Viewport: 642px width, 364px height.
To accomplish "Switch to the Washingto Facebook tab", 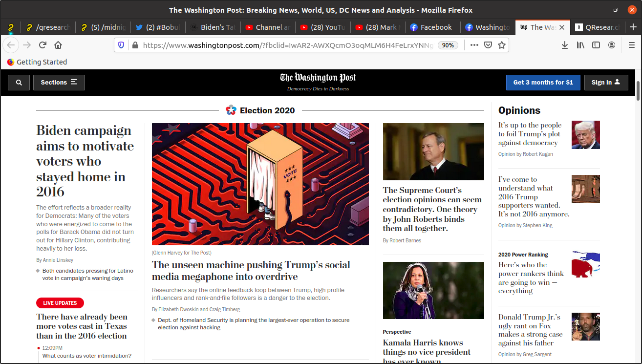I will tap(489, 27).
